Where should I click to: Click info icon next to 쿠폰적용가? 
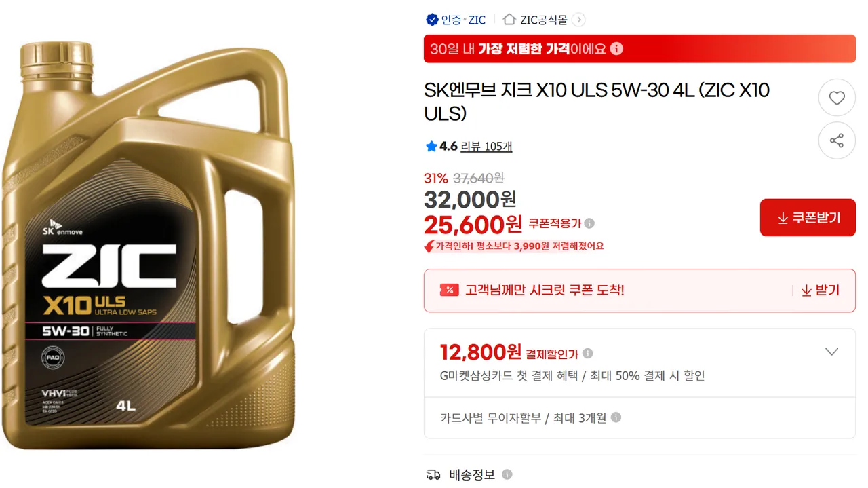tap(589, 223)
